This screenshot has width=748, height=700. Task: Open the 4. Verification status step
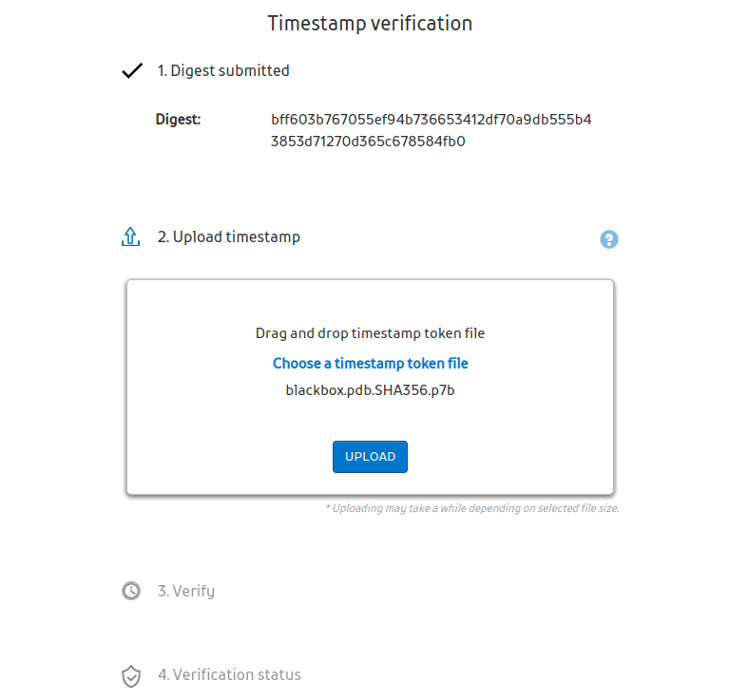(229, 674)
